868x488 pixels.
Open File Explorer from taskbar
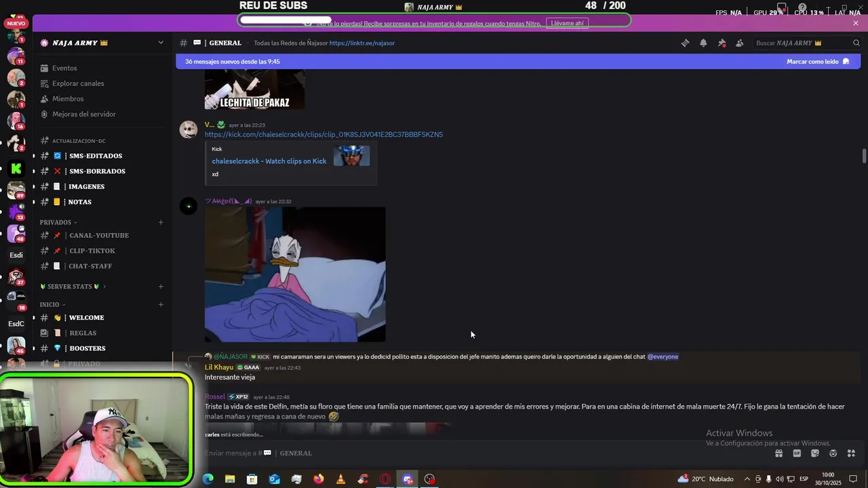click(230, 479)
